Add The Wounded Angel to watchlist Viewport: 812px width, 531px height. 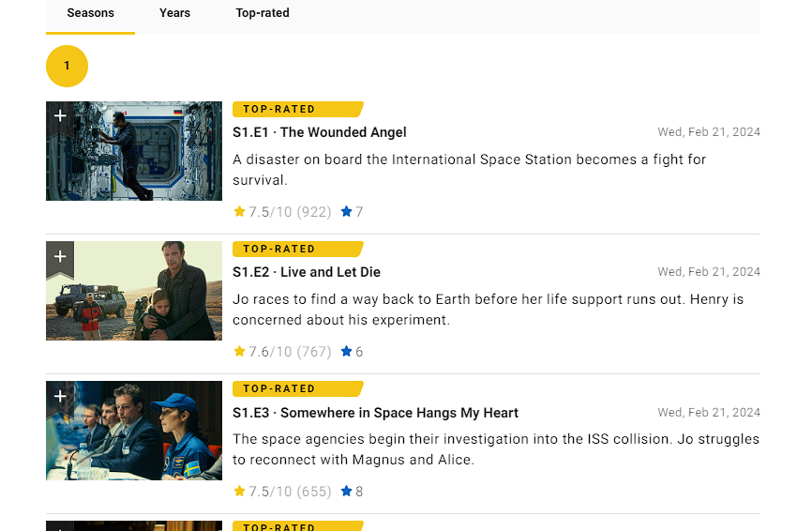pyautogui.click(x=60, y=116)
